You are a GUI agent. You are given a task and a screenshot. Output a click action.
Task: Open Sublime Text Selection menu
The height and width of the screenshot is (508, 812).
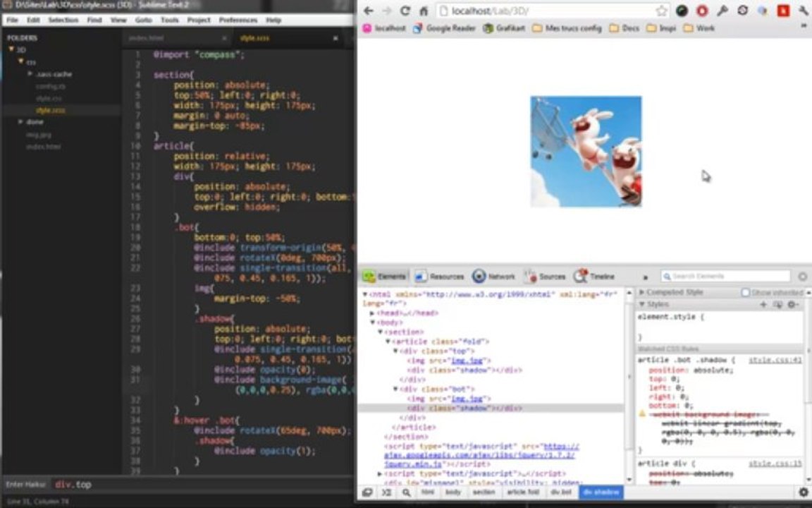63,20
